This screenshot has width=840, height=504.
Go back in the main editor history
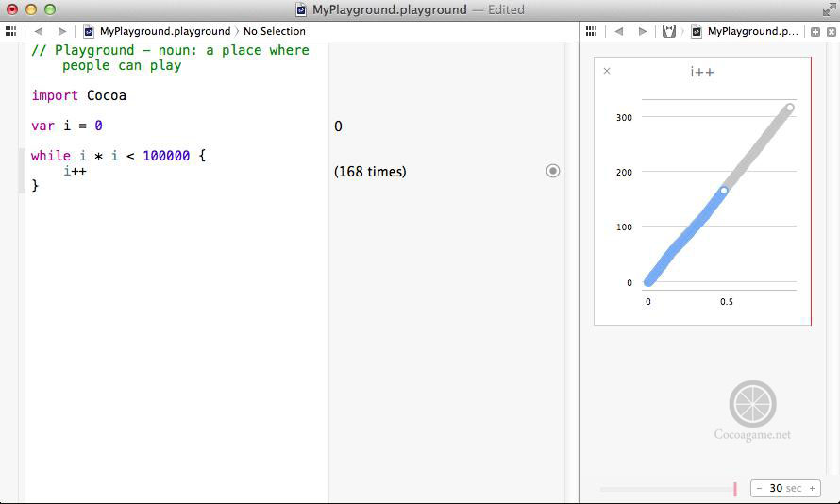(x=39, y=31)
